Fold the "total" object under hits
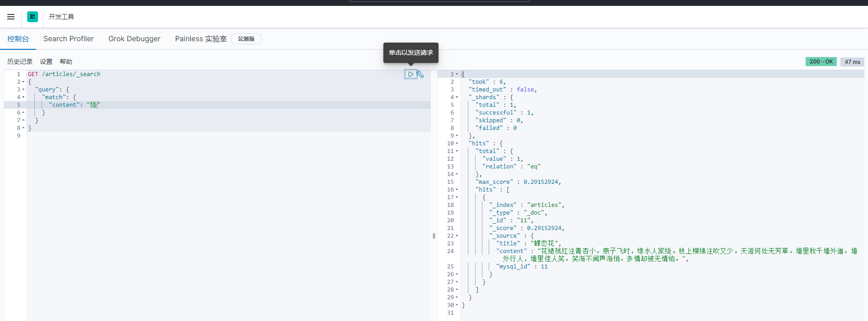868x321 pixels. [x=457, y=151]
